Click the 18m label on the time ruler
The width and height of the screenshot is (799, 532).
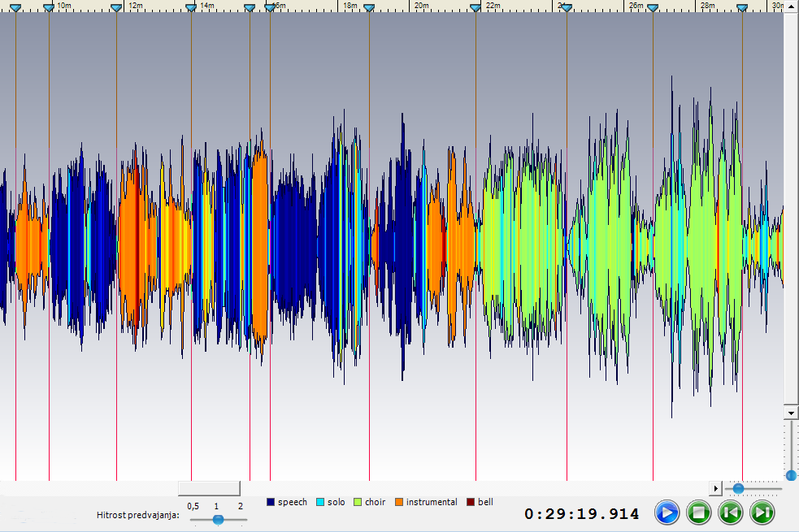pyautogui.click(x=350, y=5)
